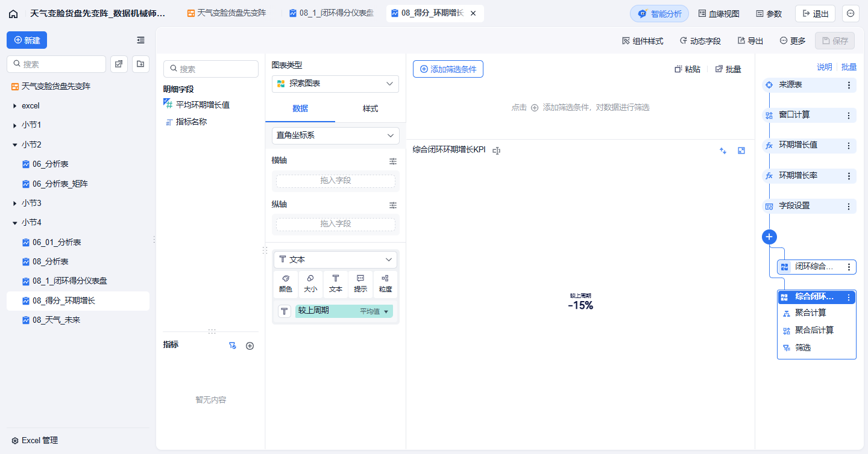The image size is (868, 454).
Task: Open the 参数 panel
Action: [x=769, y=13]
